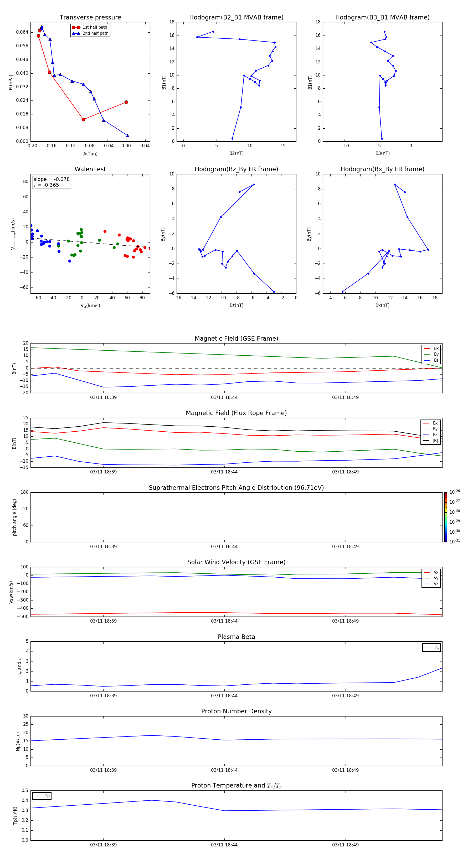Viewport: 473px width, 868px height.
Task: Click the "WalenTest" plot title
Action: [90, 169]
